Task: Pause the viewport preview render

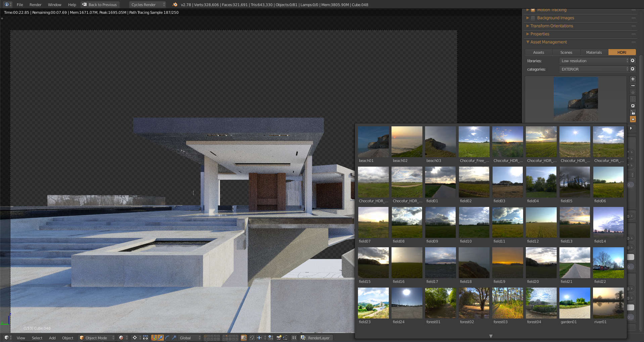Action: tap(294, 338)
